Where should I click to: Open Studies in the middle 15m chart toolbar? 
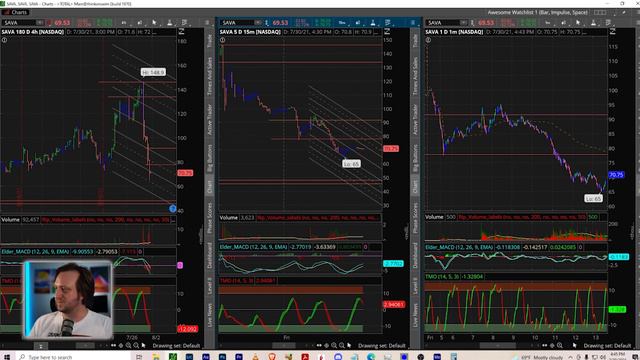[358, 22]
